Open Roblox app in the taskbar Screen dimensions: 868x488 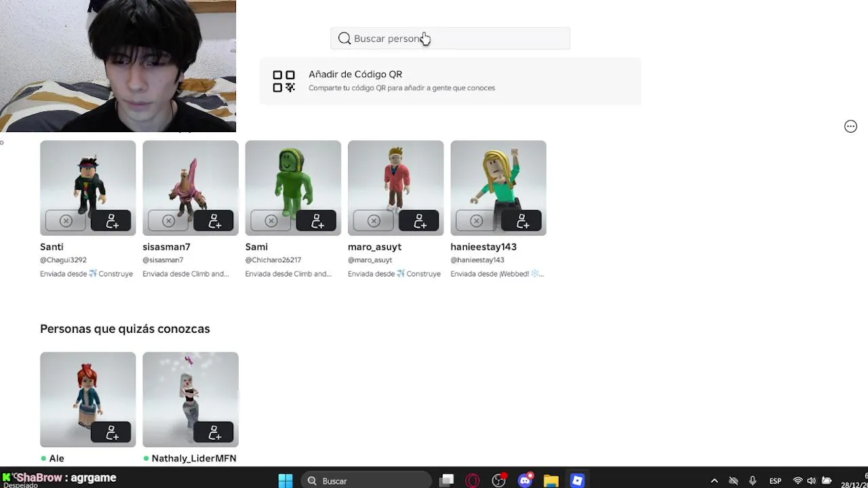click(577, 481)
